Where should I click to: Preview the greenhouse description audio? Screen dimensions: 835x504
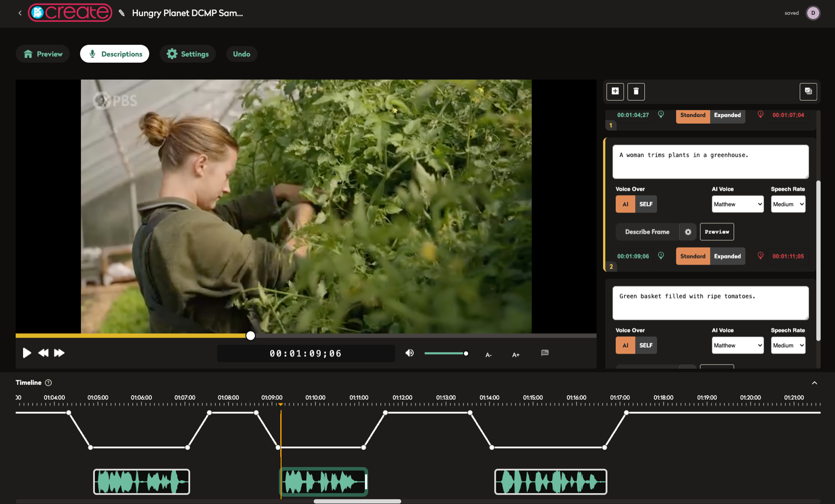pyautogui.click(x=717, y=232)
